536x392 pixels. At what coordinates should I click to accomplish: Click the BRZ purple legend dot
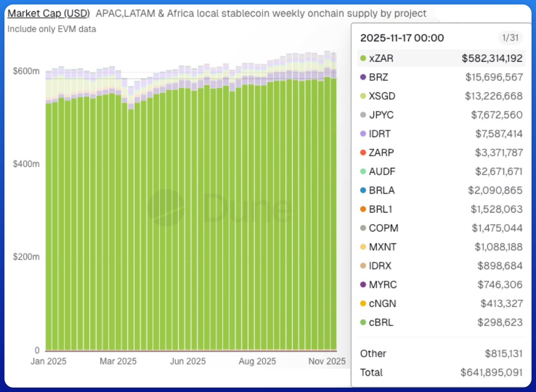point(363,77)
